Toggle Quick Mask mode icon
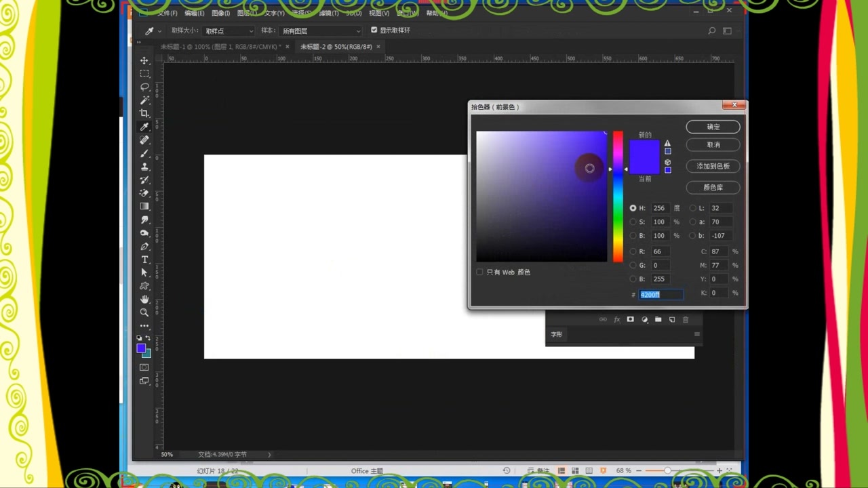This screenshot has width=868, height=488. pos(144,367)
